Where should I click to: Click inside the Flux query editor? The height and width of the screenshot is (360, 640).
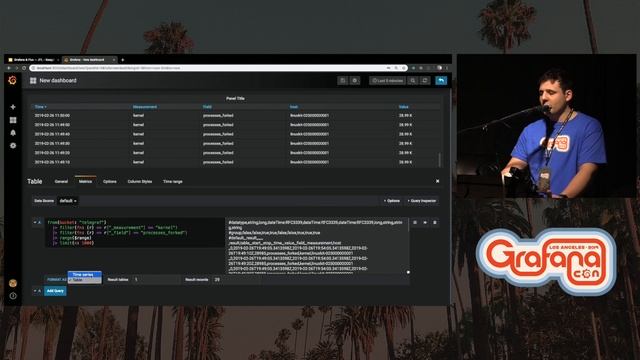(x=135, y=233)
